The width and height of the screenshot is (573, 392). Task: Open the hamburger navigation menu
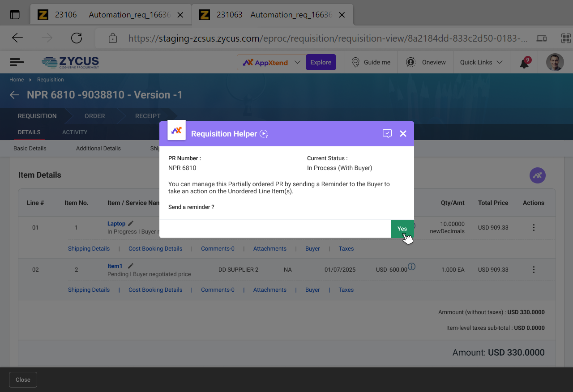[17, 62]
